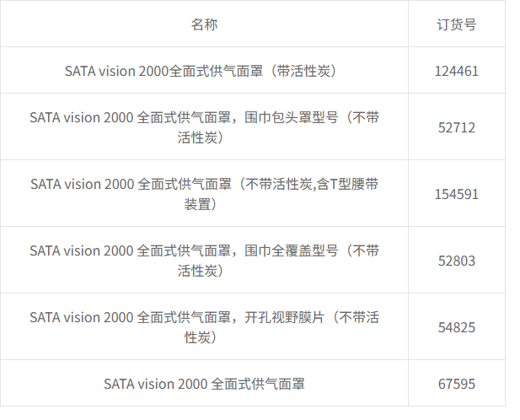Click order number 67595
Image resolution: width=520 pixels, height=420 pixels.
457,384
